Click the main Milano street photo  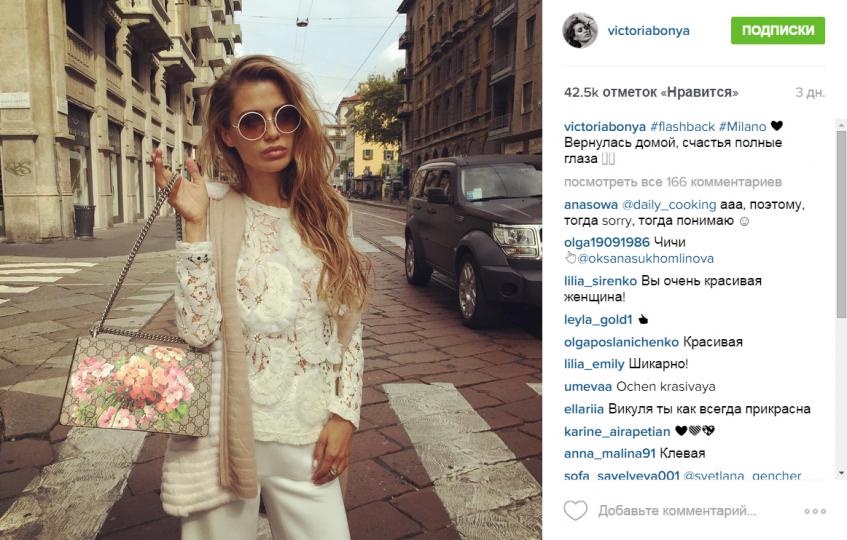pyautogui.click(x=271, y=270)
